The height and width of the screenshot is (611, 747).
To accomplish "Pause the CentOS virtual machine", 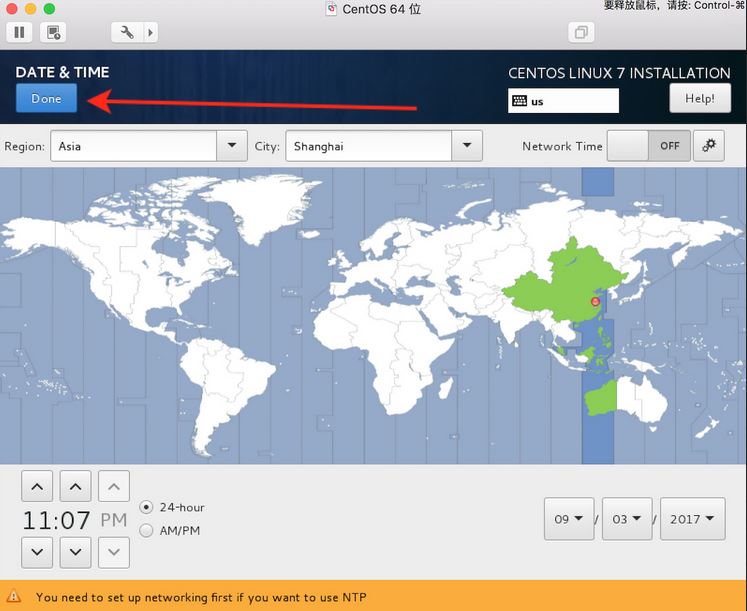I will 19,32.
